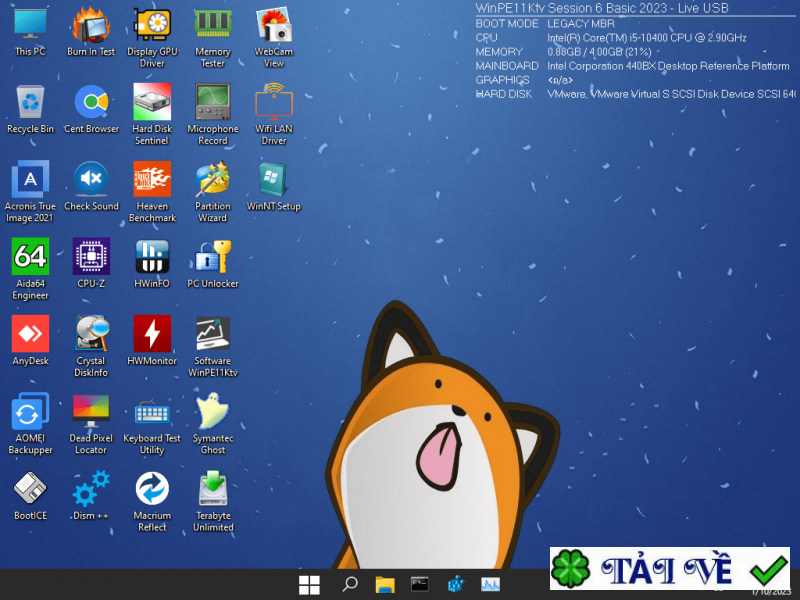Image resolution: width=800 pixels, height=600 pixels.
Task: Open the Start menu
Action: 309,583
